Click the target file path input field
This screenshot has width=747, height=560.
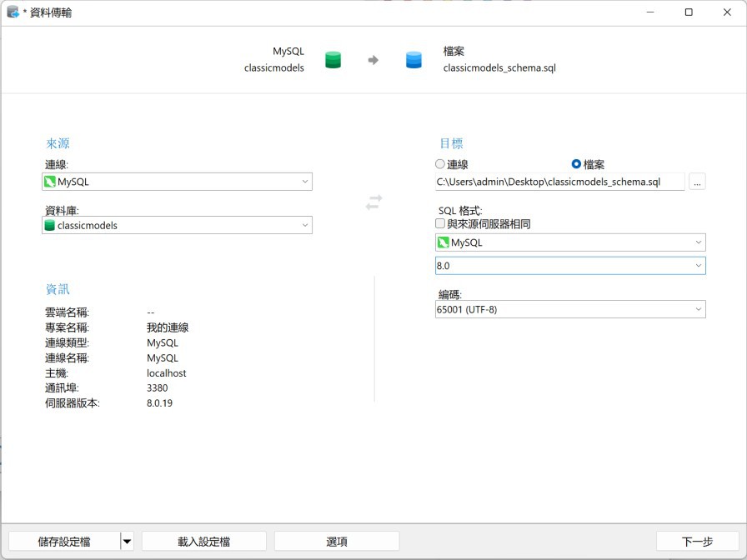[559, 182]
